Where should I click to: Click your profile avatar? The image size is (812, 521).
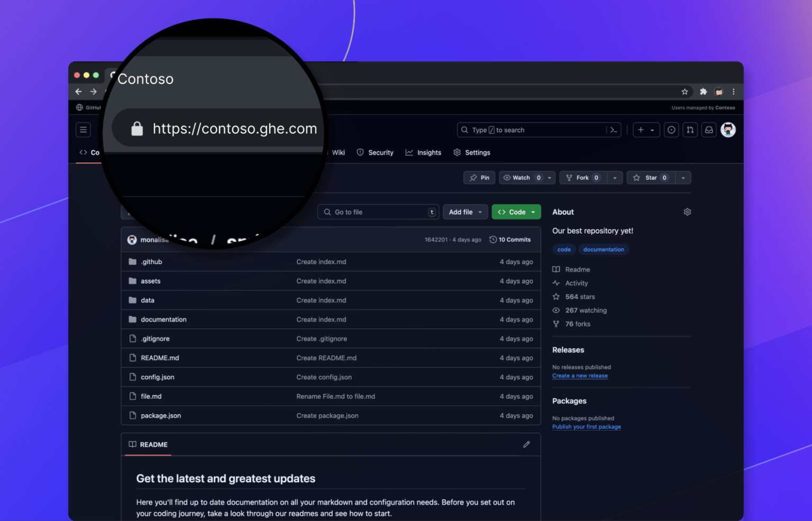pos(728,130)
